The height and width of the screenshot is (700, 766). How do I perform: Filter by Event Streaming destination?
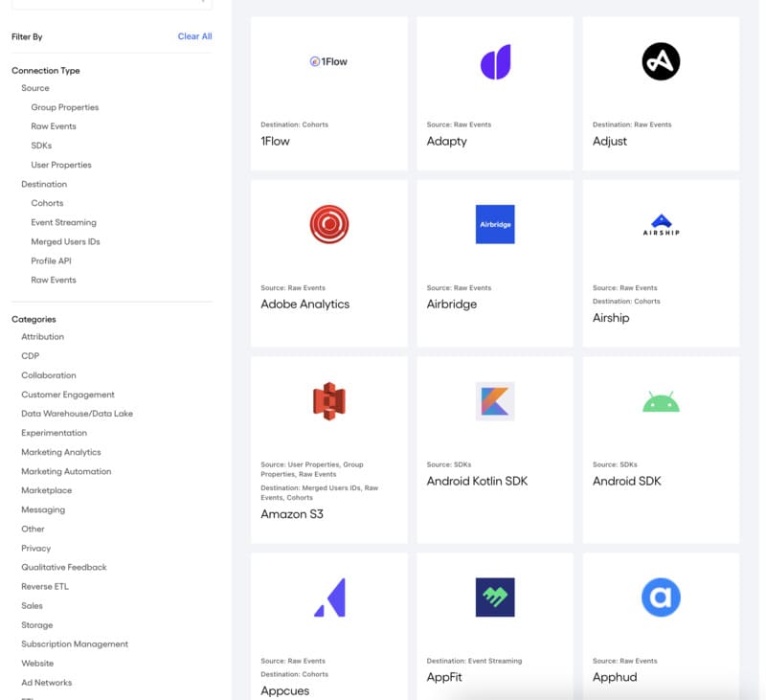tap(63, 222)
